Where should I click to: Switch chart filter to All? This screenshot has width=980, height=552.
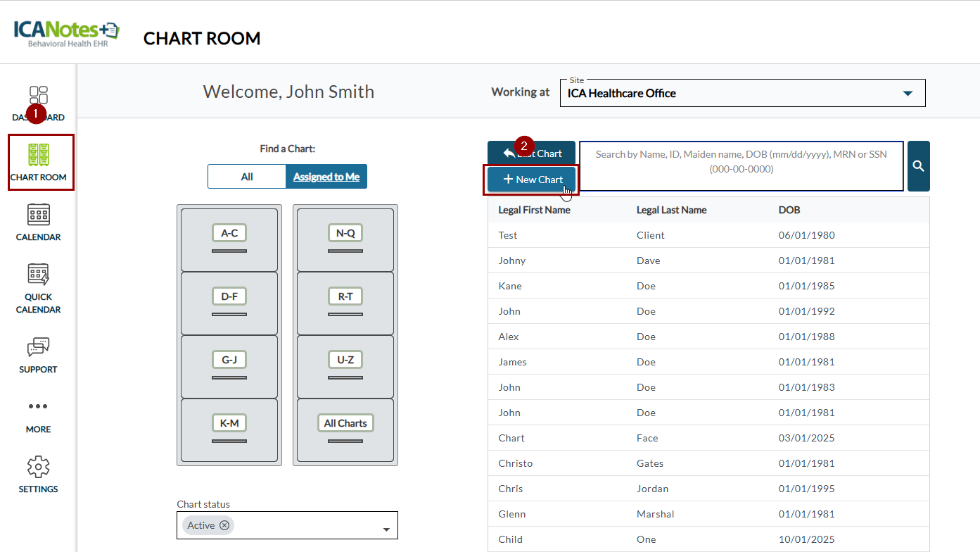click(x=246, y=177)
